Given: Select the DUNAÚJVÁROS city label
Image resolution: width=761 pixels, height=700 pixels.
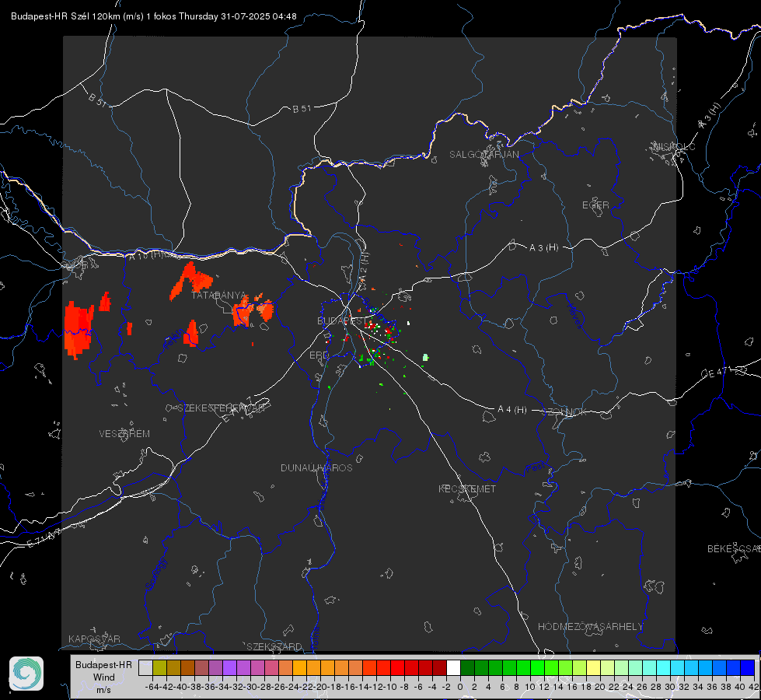Looking at the screenshot, I should point(316,467).
